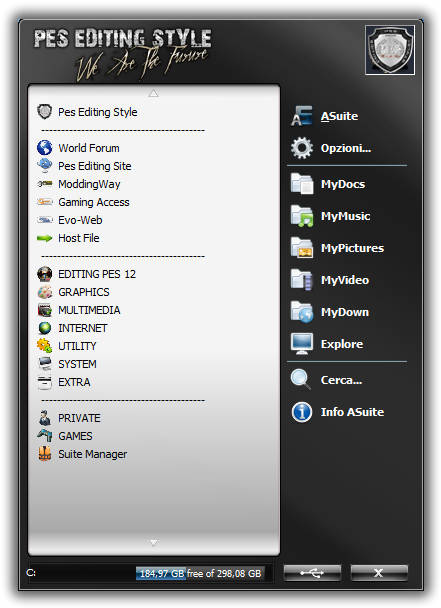Open the EDITING PES 12 category icon
Image resolution: width=441 pixels, height=608 pixels.
click(x=45, y=274)
